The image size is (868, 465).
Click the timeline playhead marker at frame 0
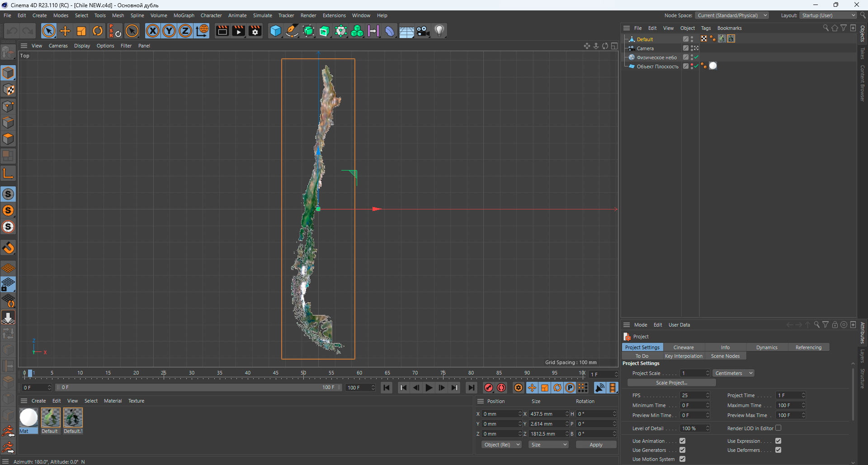[30, 374]
